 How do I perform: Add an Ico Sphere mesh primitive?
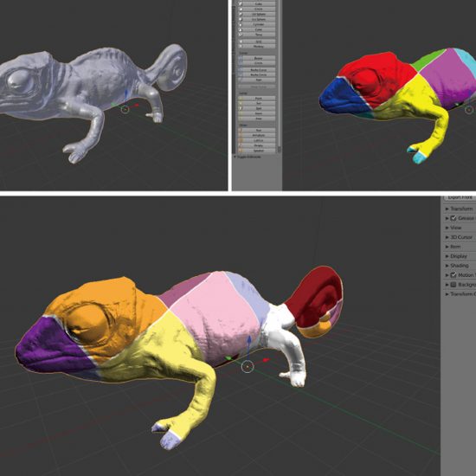coord(257,19)
